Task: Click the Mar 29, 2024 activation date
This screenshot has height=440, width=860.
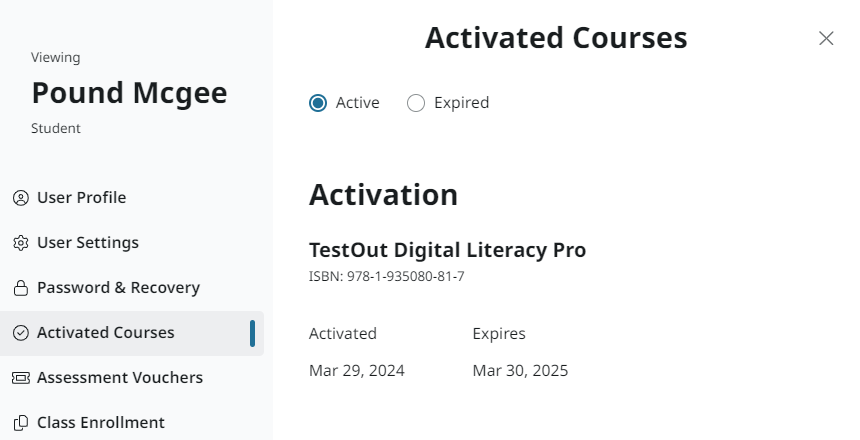Action: coord(357,371)
